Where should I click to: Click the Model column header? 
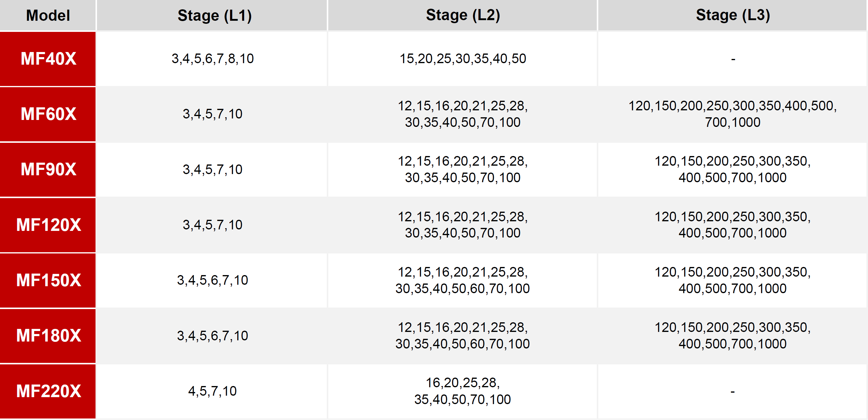[x=48, y=15]
